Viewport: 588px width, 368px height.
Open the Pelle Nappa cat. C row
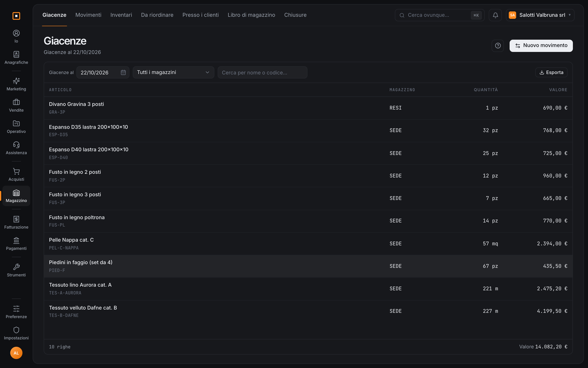[x=308, y=244]
